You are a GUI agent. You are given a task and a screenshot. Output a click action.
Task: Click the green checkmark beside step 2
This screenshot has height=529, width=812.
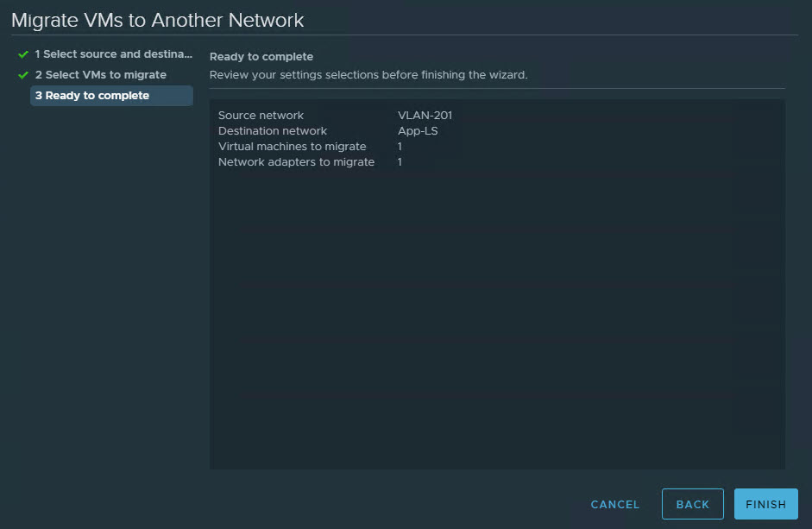(x=23, y=75)
